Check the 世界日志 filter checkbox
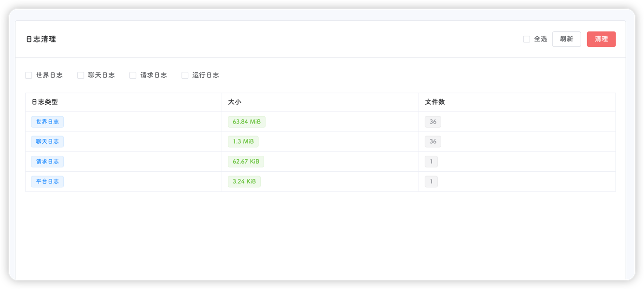This screenshot has width=644, height=289. point(28,75)
